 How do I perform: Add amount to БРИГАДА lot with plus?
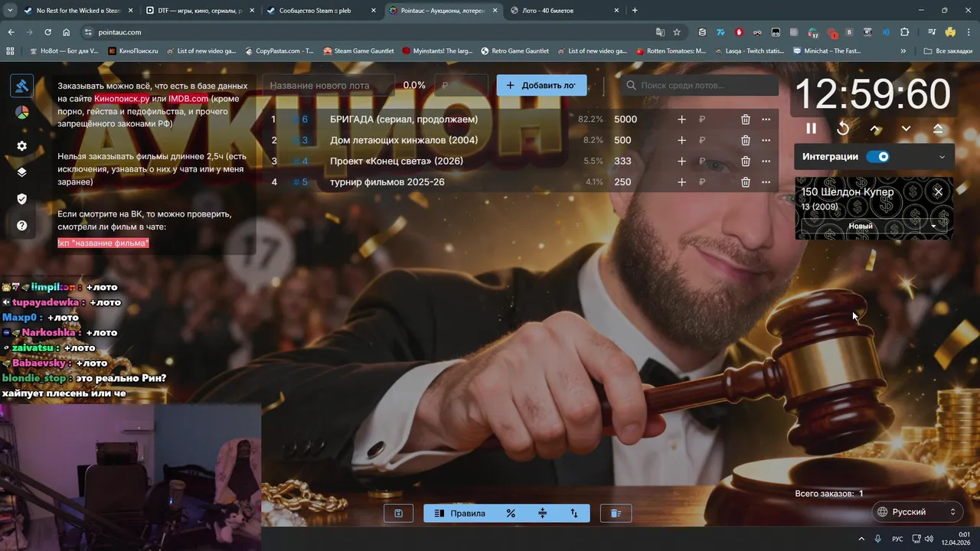(x=681, y=119)
